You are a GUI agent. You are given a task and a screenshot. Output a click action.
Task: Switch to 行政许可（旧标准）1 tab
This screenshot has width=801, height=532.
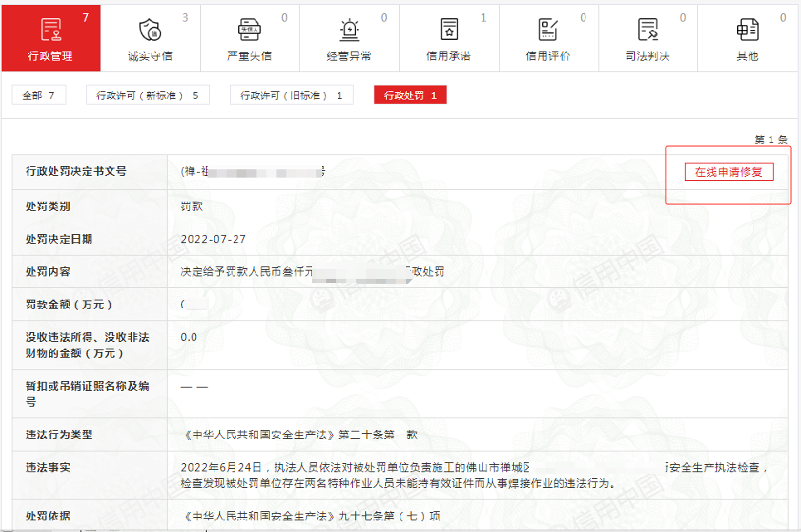click(x=291, y=95)
